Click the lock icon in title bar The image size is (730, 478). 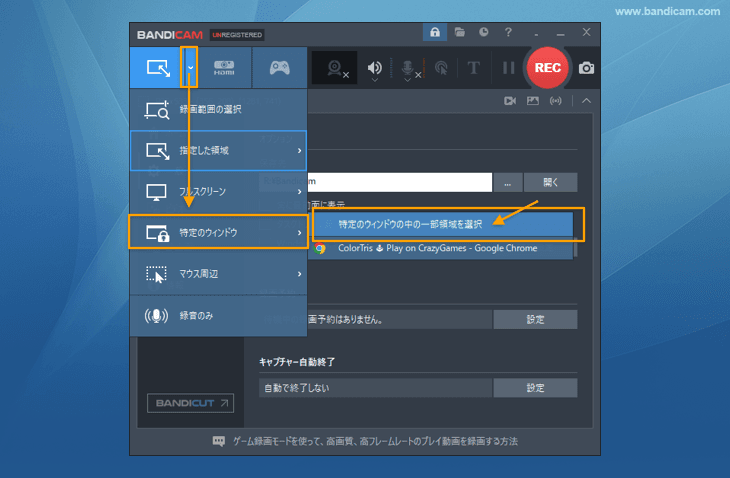point(435,32)
